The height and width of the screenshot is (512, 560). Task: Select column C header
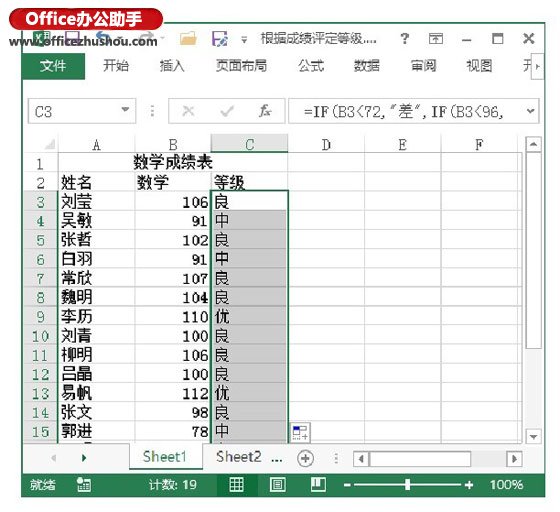[249, 144]
